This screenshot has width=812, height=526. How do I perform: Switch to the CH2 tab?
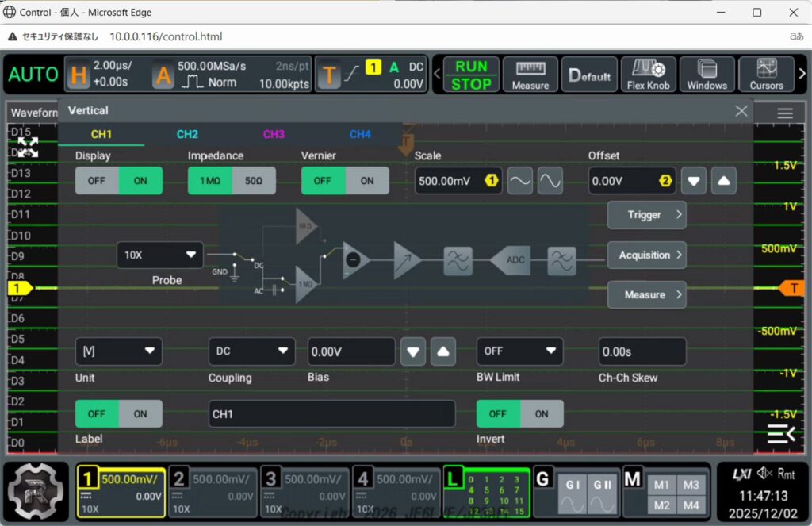click(187, 134)
